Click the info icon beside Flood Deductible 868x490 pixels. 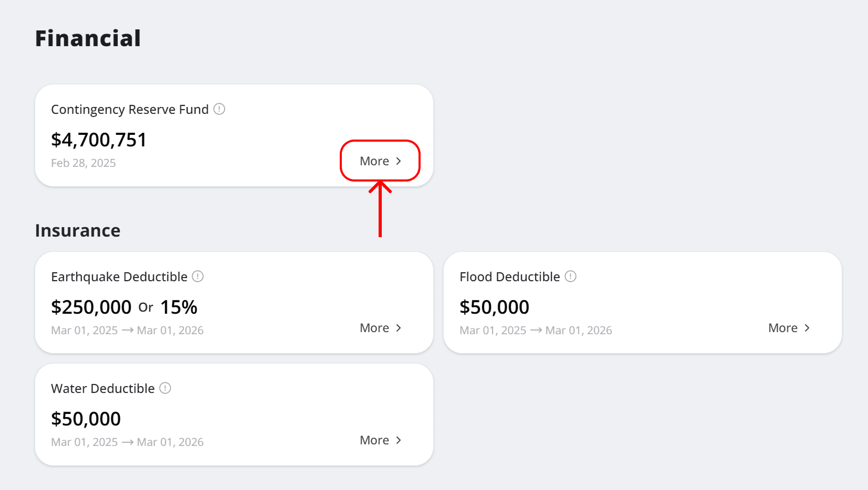571,276
